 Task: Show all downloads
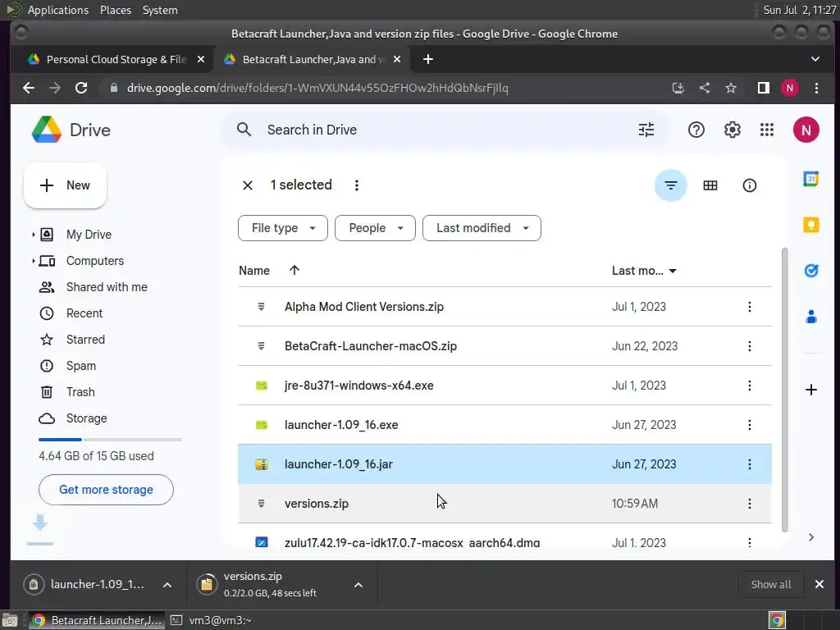tap(771, 584)
